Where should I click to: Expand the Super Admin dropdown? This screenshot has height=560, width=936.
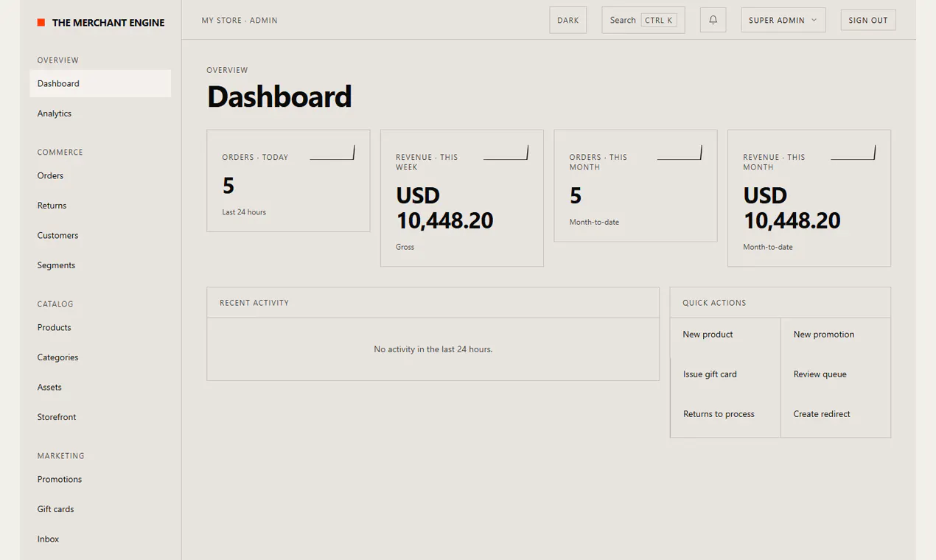(x=783, y=20)
